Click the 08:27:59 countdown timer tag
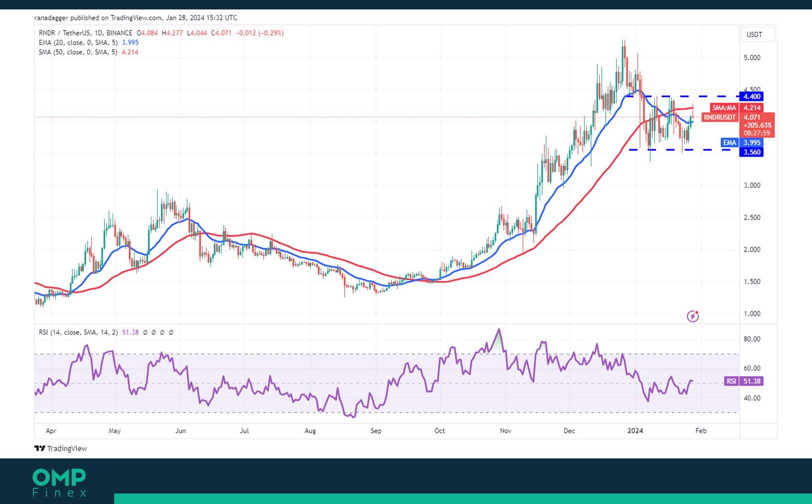This screenshot has height=504, width=812. pyautogui.click(x=757, y=133)
